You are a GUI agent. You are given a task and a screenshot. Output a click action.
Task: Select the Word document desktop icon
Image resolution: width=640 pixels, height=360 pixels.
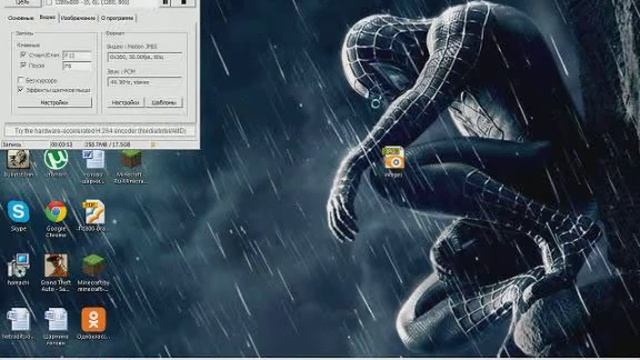tap(93, 167)
